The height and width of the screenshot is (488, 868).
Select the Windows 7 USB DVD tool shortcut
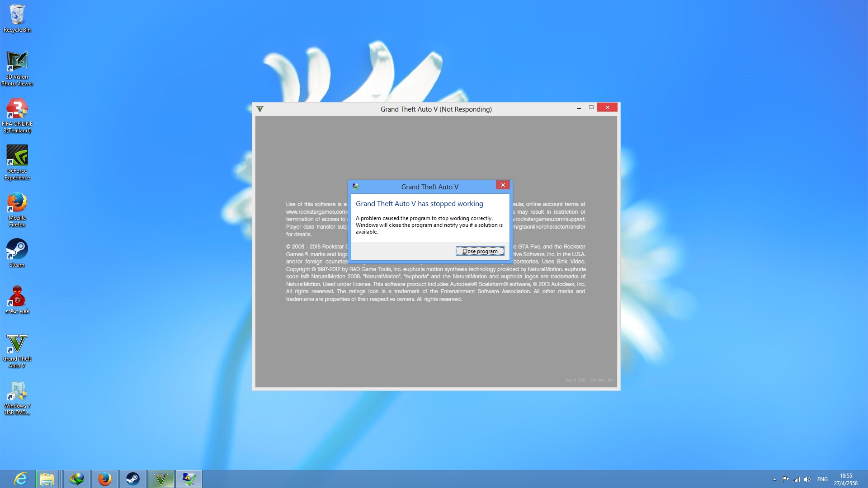pyautogui.click(x=17, y=399)
